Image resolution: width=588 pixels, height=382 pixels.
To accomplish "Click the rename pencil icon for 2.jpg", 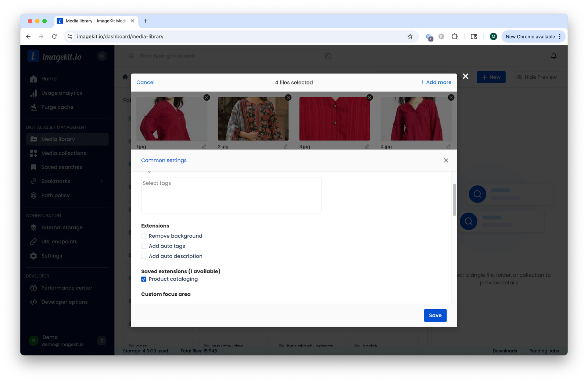I will [286, 147].
